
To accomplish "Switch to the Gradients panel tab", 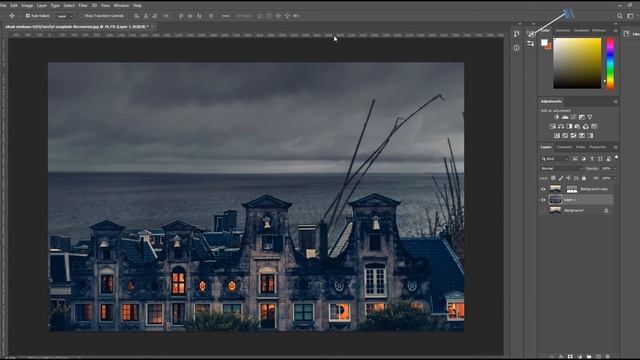I will pyautogui.click(x=581, y=31).
